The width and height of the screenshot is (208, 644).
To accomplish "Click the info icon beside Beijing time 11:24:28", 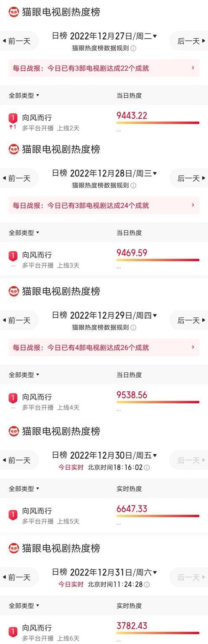I will 147,584.
